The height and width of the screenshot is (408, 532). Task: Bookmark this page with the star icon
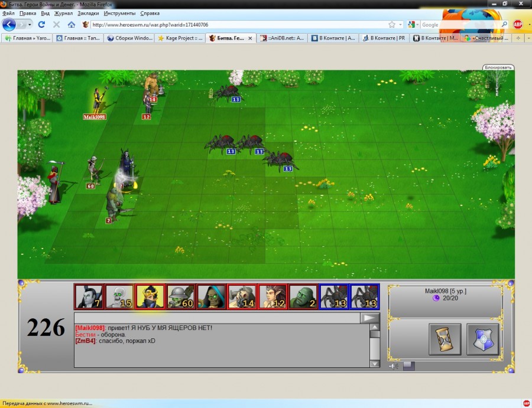click(392, 24)
